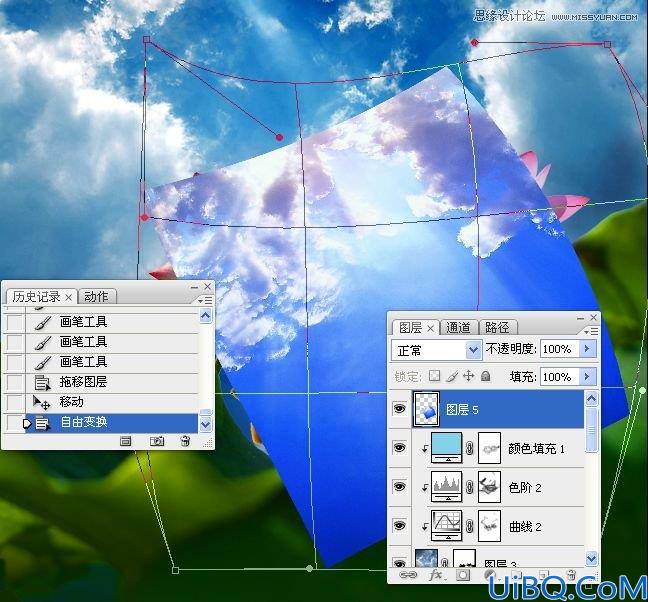Image resolution: width=648 pixels, height=602 pixels.
Task: Click the 色阶 2 levels histogram adjustment icon
Action: [446, 486]
